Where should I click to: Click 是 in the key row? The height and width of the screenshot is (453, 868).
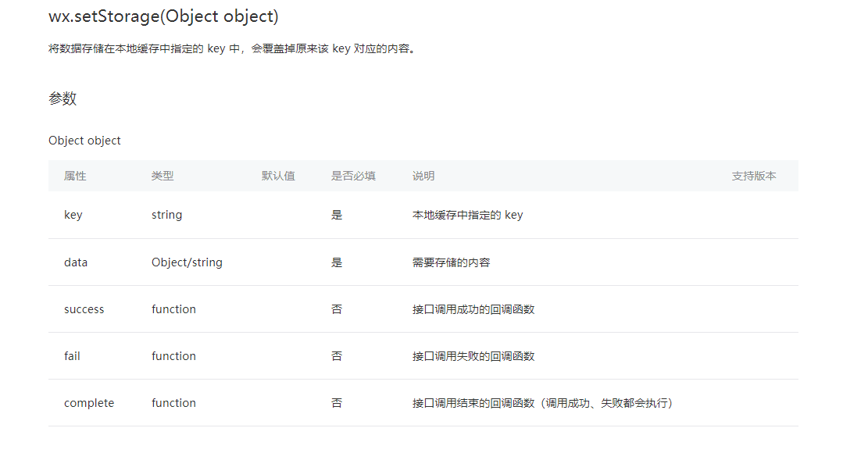click(337, 215)
